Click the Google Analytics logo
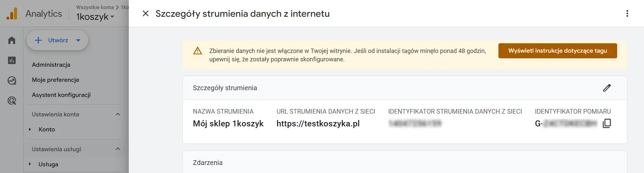644x173 pixels. (x=12, y=14)
